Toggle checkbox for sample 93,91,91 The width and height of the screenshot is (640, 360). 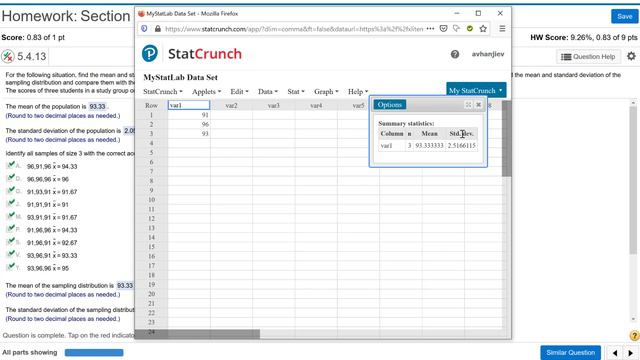point(11,216)
